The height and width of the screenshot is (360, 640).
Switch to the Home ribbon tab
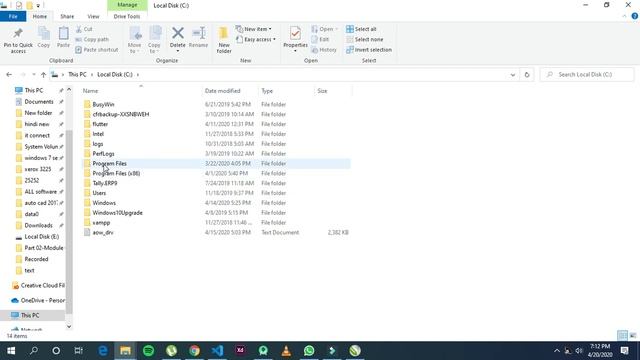coord(40,16)
